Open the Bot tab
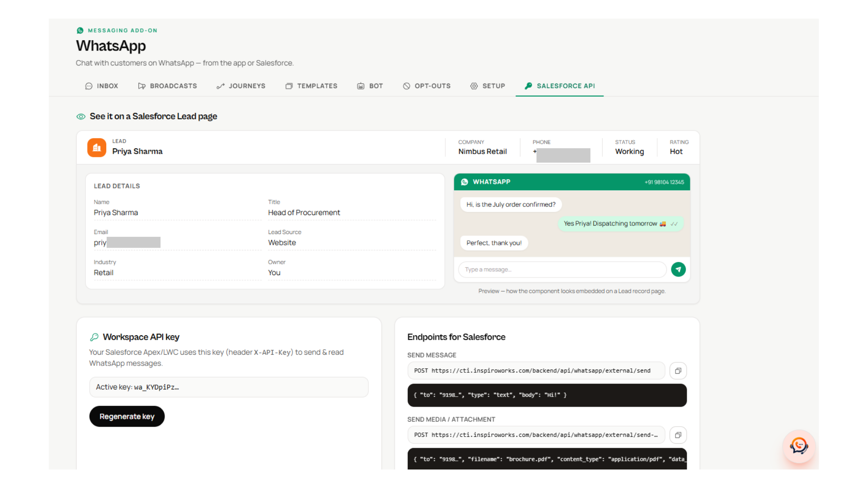This screenshot has height=488, width=868. coord(370,86)
